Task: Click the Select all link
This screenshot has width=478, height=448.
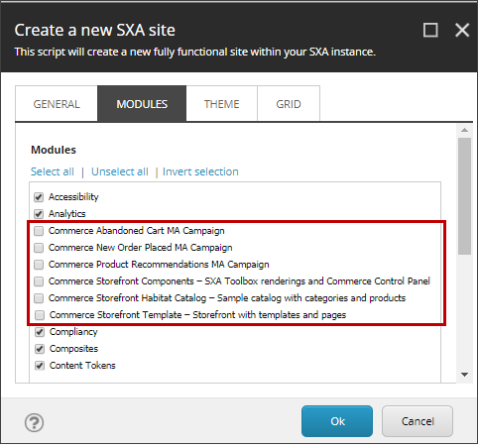Action: click(53, 171)
